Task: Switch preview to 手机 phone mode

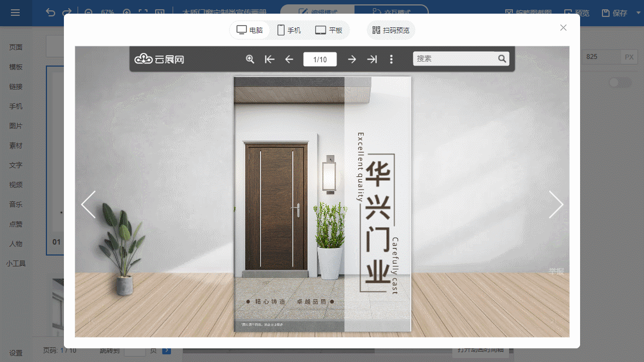Action: click(289, 30)
